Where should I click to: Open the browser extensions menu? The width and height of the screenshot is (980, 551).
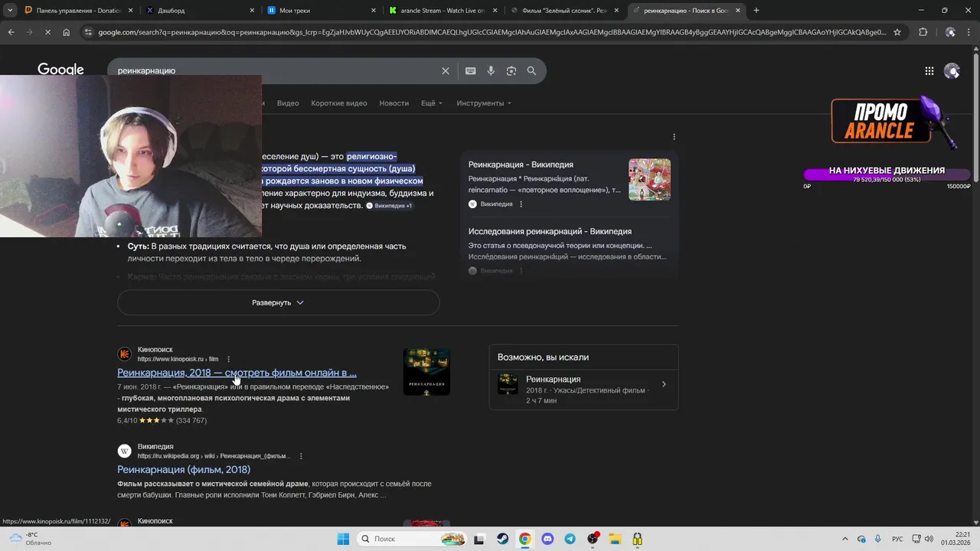pyautogui.click(x=923, y=32)
